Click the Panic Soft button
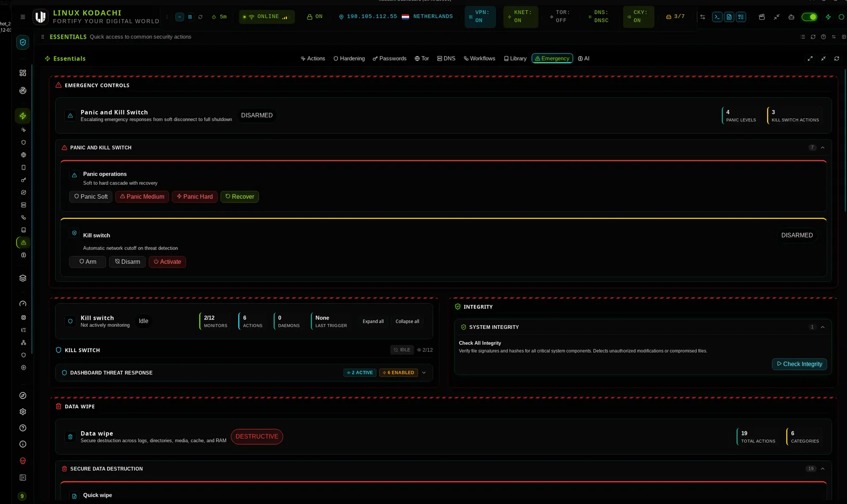This screenshot has width=847, height=504. [x=91, y=197]
